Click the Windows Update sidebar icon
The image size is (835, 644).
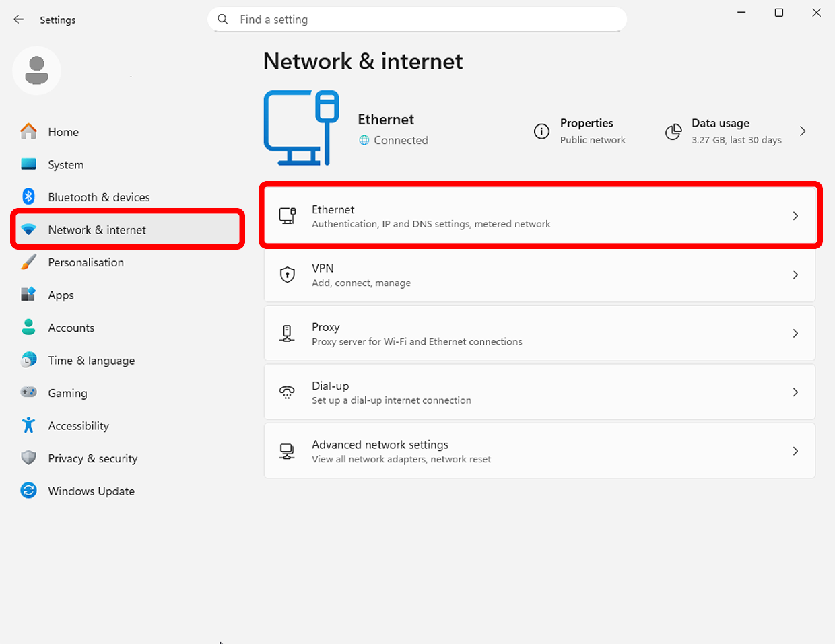28,491
